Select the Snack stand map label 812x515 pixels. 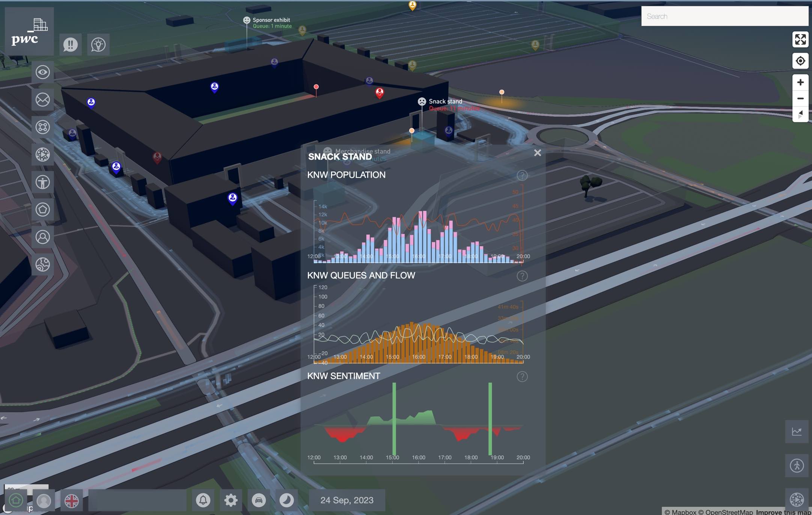click(445, 101)
